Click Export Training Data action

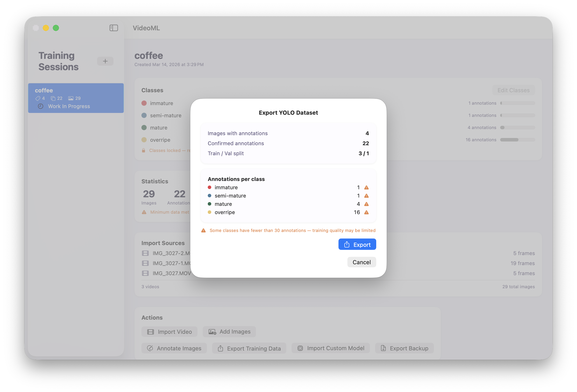tap(249, 348)
